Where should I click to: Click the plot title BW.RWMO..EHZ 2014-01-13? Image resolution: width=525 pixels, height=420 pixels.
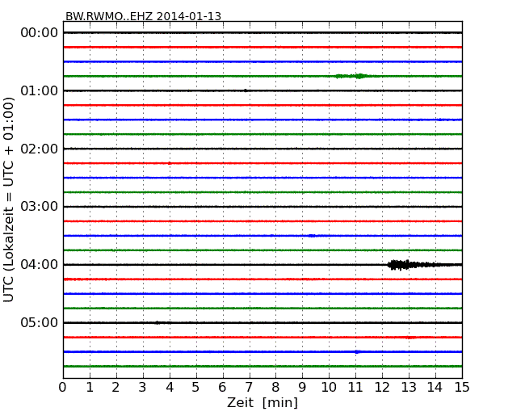pyautogui.click(x=143, y=16)
